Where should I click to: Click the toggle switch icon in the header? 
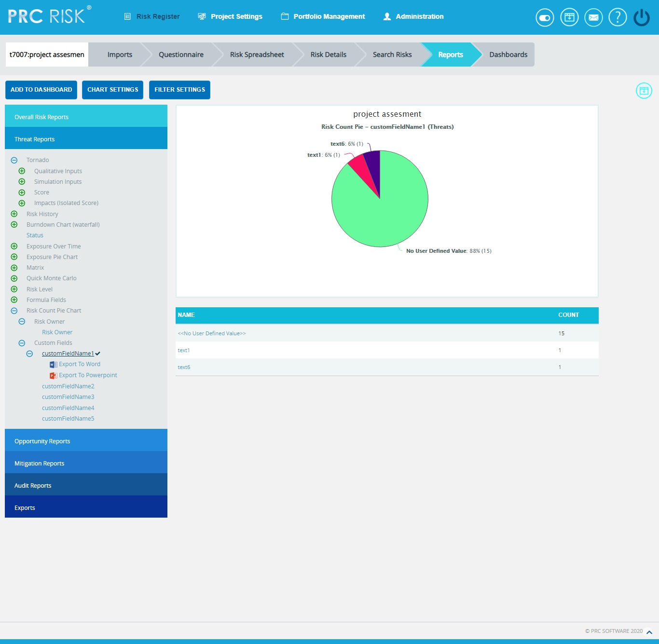tap(544, 17)
